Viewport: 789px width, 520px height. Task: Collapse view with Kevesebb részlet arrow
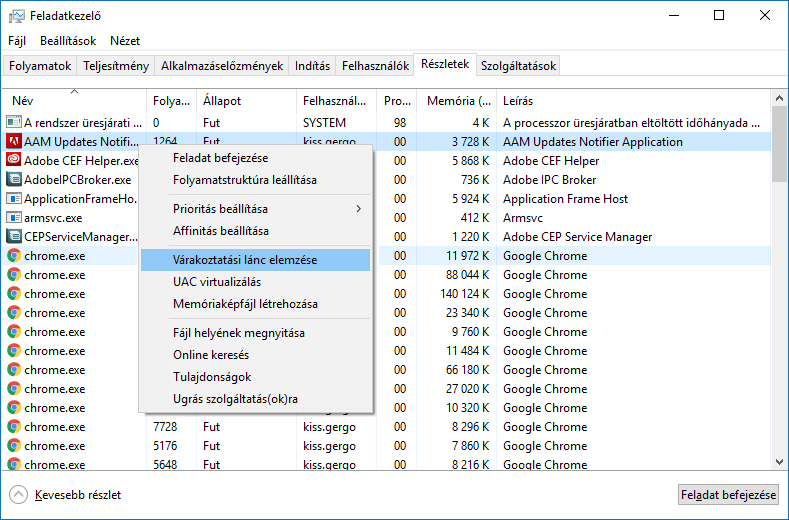coord(19,494)
